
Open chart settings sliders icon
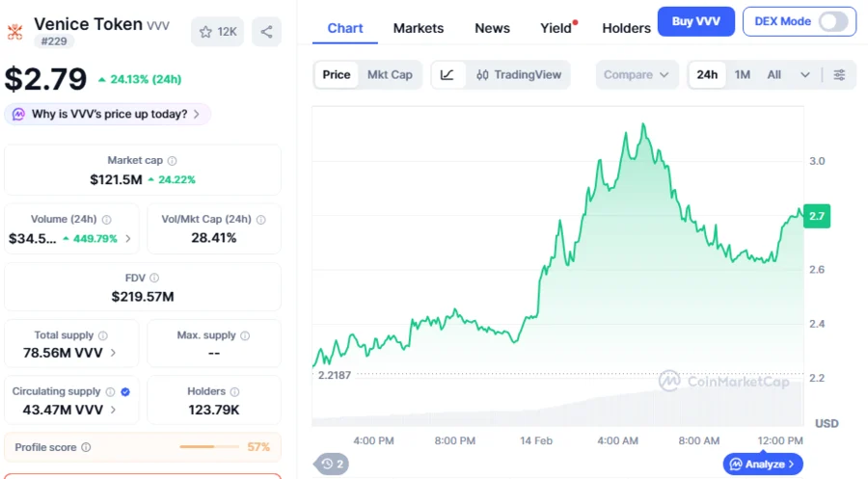click(x=839, y=75)
